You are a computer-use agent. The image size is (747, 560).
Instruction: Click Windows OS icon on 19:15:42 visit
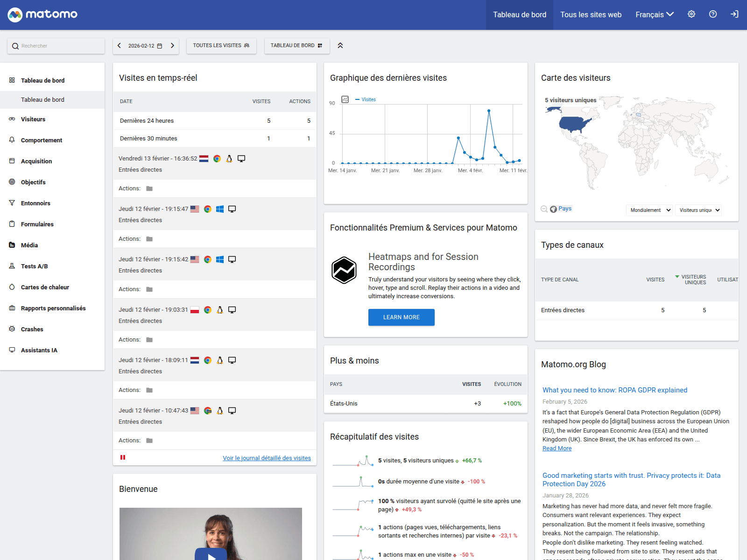point(220,259)
